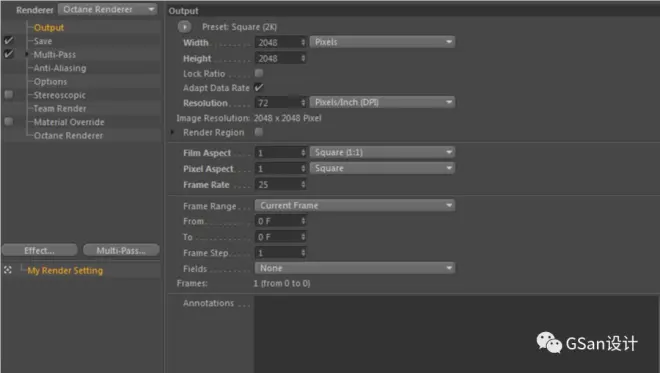Open the Pixels unit dropdown for Width
660x373 pixels.
click(382, 42)
